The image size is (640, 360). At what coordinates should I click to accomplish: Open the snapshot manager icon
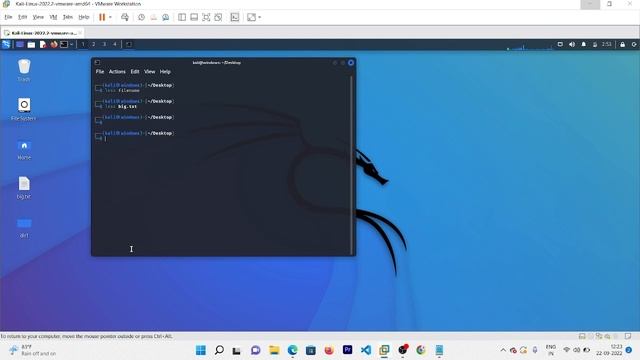pyautogui.click(x=165, y=17)
